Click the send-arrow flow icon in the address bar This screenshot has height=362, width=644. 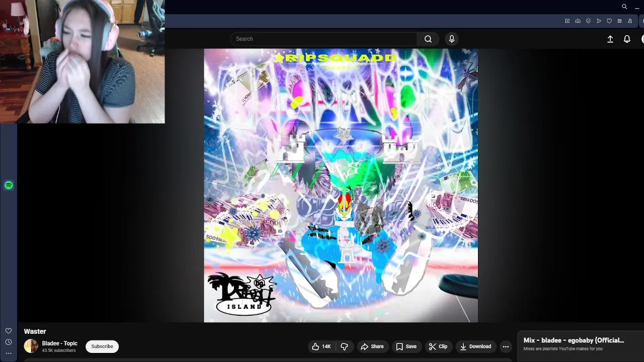tap(599, 21)
